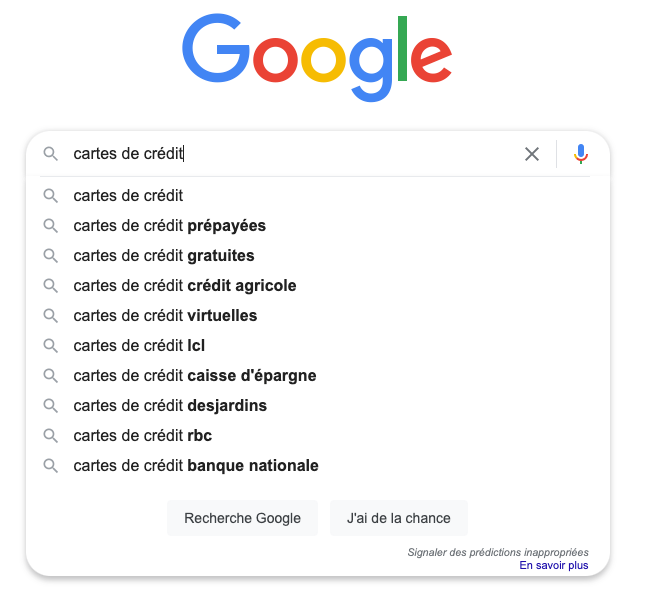The image size is (652, 590).
Task: Select suggestion 'cartes de crédit caisse d'épargne'
Action: click(x=195, y=376)
